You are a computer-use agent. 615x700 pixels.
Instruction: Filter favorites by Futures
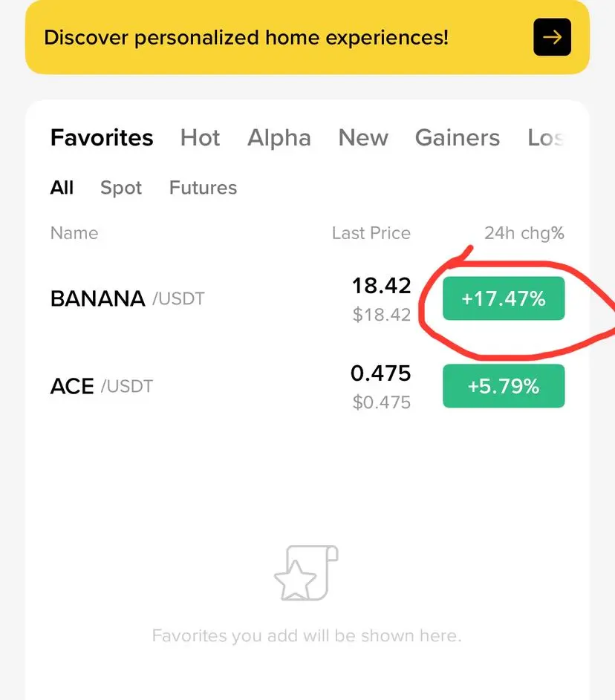pos(203,188)
